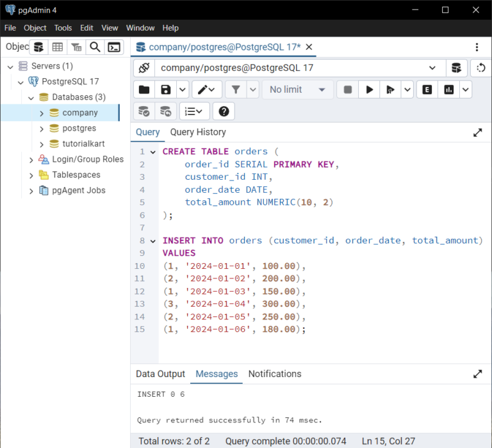Screen dimensions: 492x448
Task: Switch to the Query History tab
Action: [x=198, y=132]
